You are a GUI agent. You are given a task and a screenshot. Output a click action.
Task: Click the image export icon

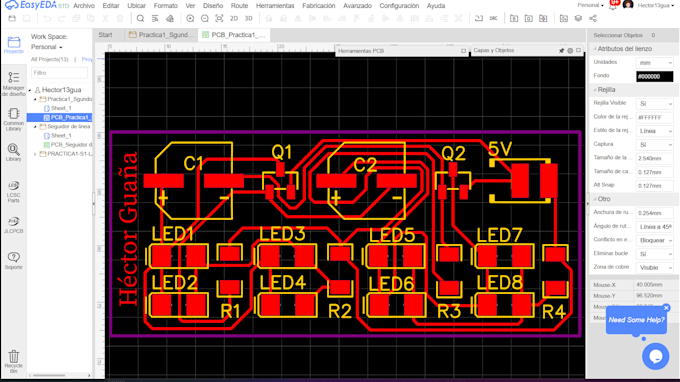pyautogui.click(x=563, y=19)
